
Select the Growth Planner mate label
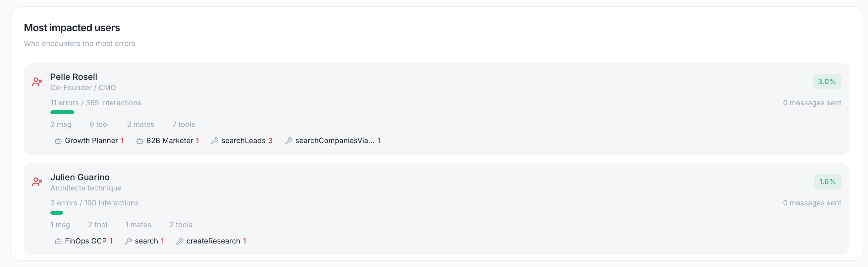[91, 140]
